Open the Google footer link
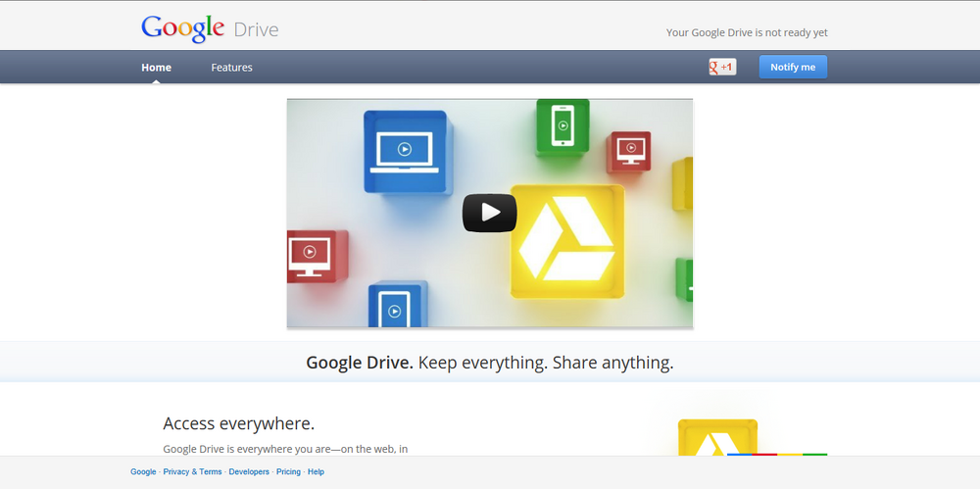 tap(143, 472)
